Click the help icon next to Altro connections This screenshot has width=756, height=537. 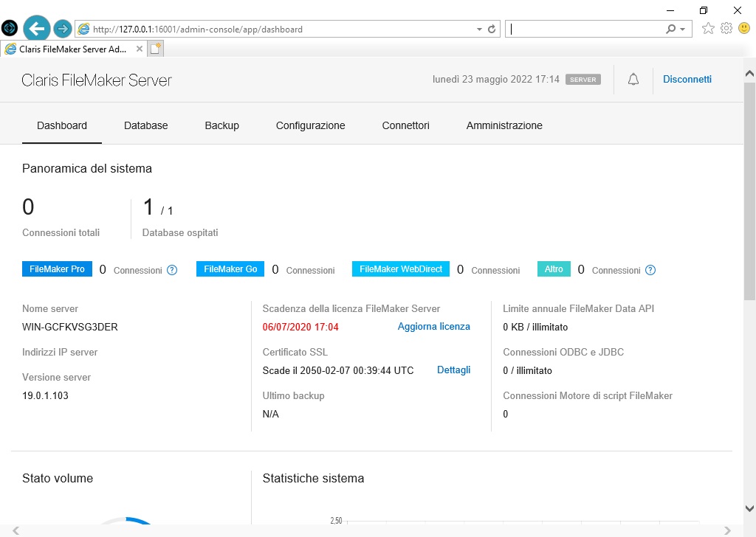pyautogui.click(x=650, y=270)
